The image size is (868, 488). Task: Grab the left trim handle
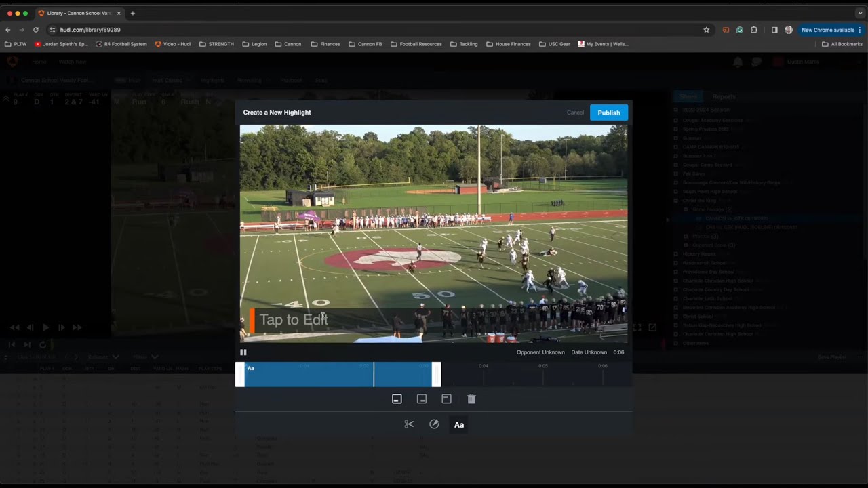pos(239,375)
